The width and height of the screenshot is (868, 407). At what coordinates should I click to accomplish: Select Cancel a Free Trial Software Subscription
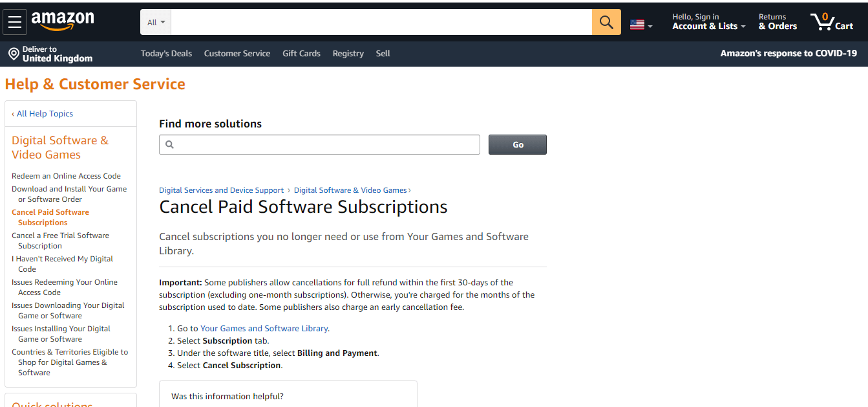60,240
